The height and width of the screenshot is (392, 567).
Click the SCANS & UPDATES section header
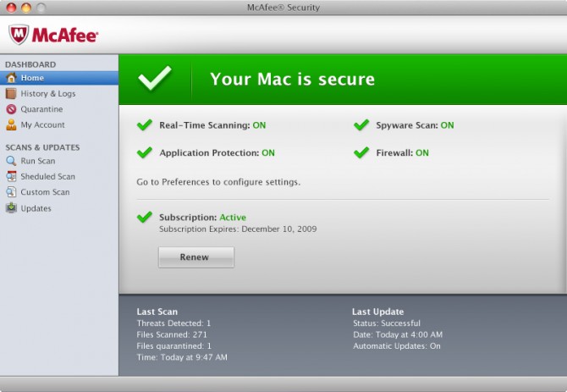tap(42, 147)
